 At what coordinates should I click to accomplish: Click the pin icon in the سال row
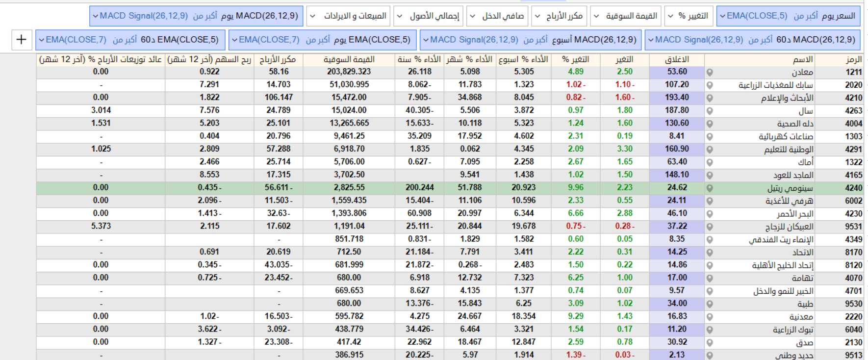710,110
